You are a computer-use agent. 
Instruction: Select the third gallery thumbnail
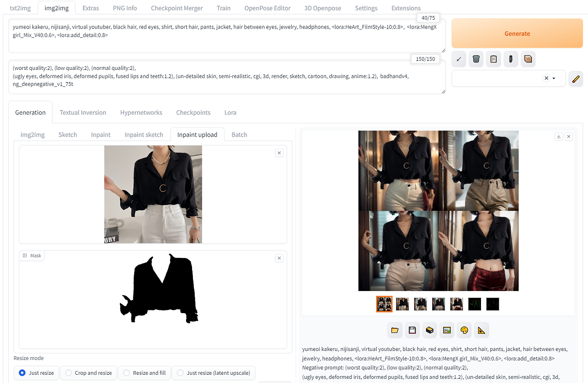pos(420,304)
